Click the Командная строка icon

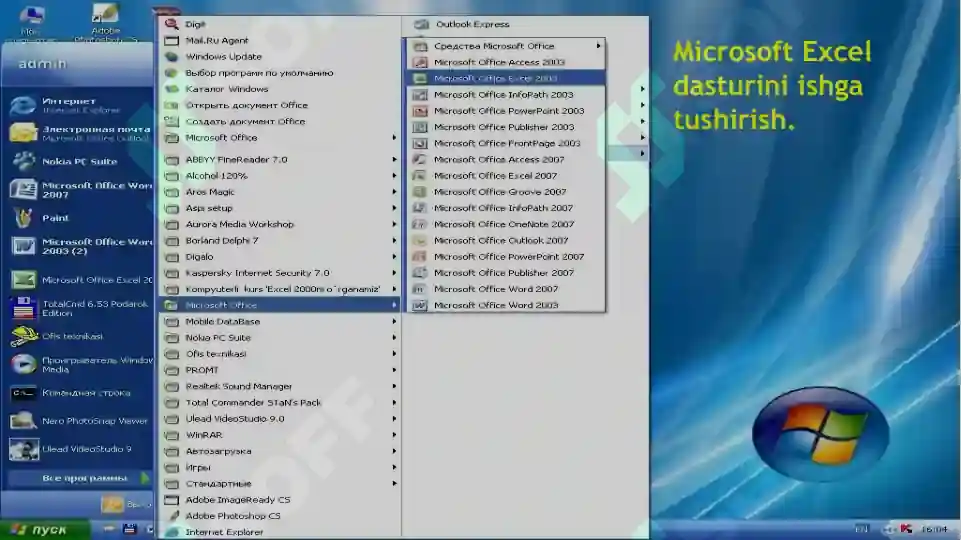click(x=23, y=393)
